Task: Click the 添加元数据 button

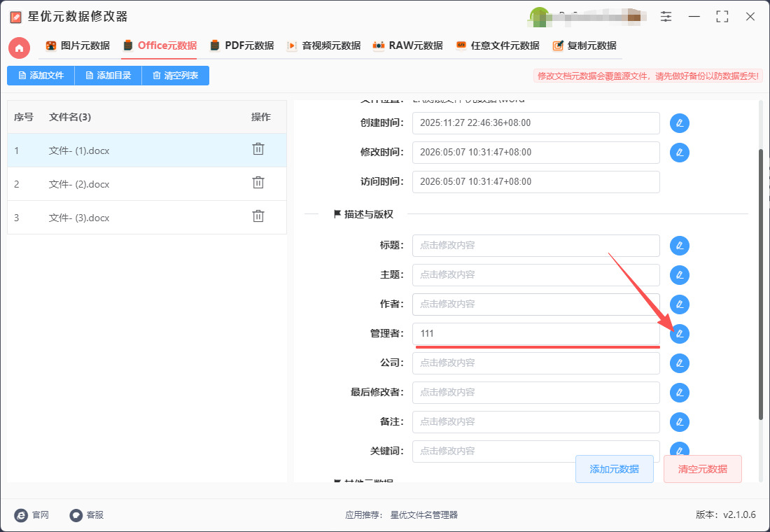Action: click(615, 469)
